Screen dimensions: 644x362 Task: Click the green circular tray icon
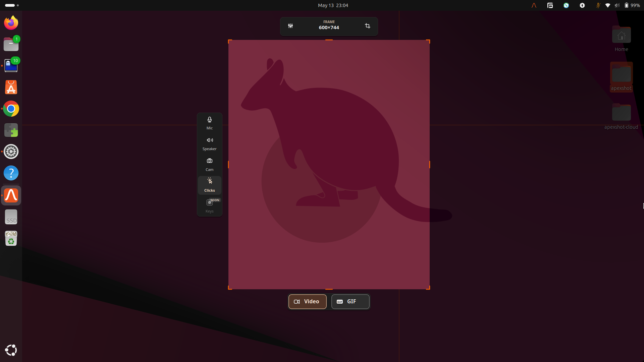[x=566, y=5]
